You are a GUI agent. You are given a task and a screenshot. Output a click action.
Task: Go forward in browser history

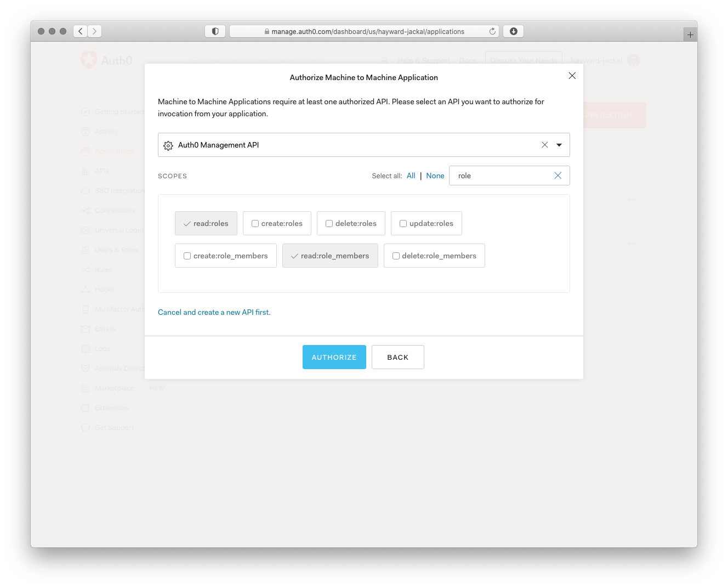pyautogui.click(x=94, y=31)
